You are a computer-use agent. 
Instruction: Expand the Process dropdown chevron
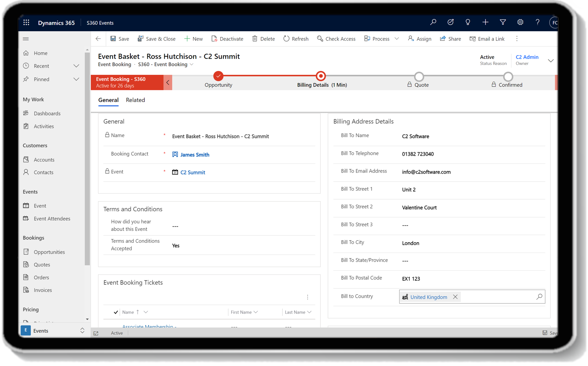pos(397,39)
